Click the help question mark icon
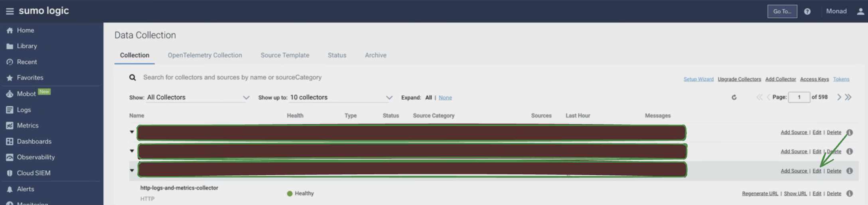Screen dimensions: 868x205 point(807,12)
